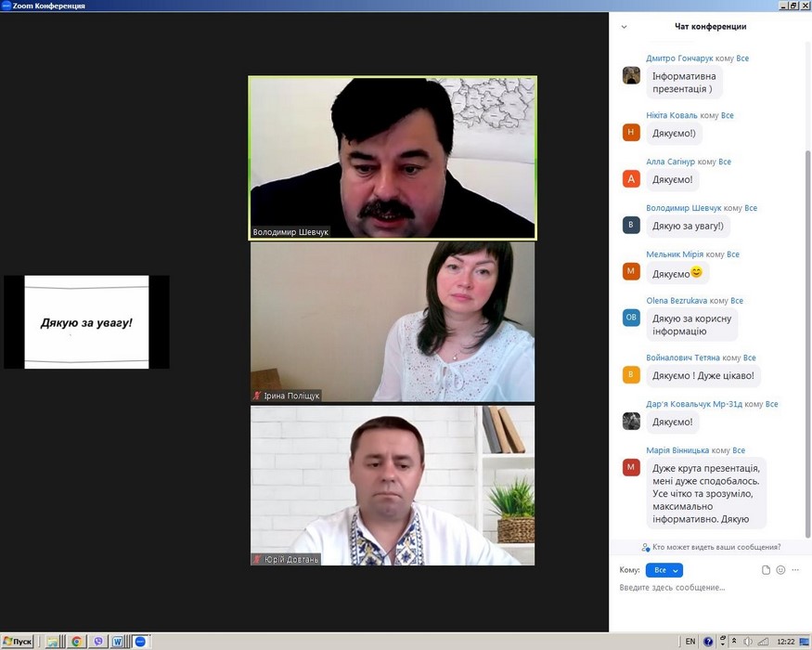Click the Zoom icon in the taskbar
Screen dimensions: 812x650
point(140,641)
